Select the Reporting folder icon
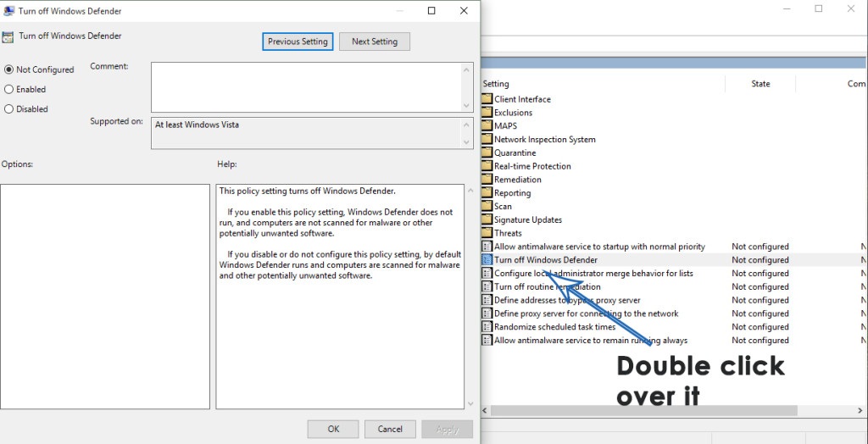Screen dimensions: 868x444 click(x=487, y=192)
